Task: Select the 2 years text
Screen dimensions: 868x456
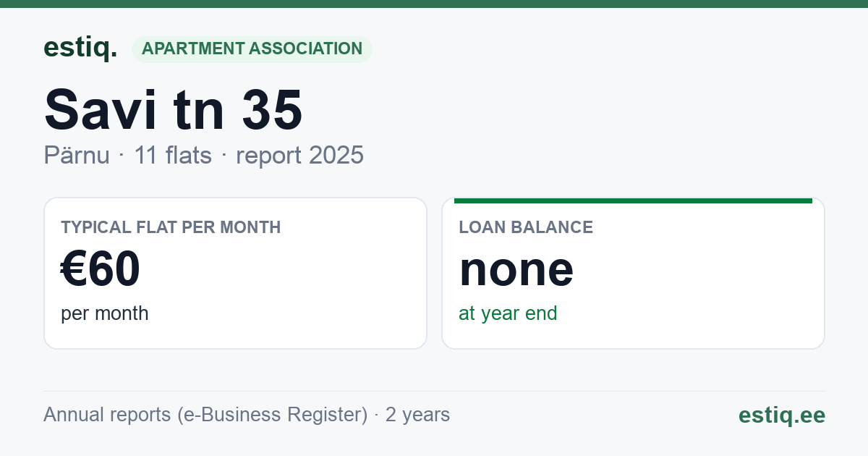Action: point(417,415)
